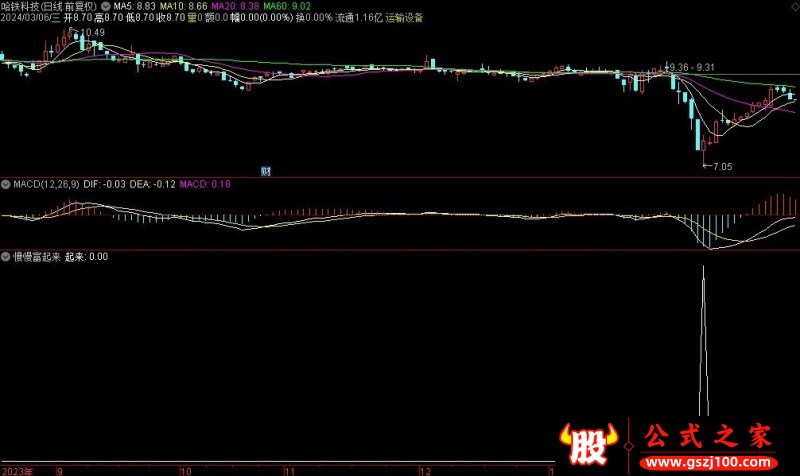Image resolution: width=800 pixels, height=476 pixels.
Task: Open the www.gszj100.com website link
Action: pos(706,466)
